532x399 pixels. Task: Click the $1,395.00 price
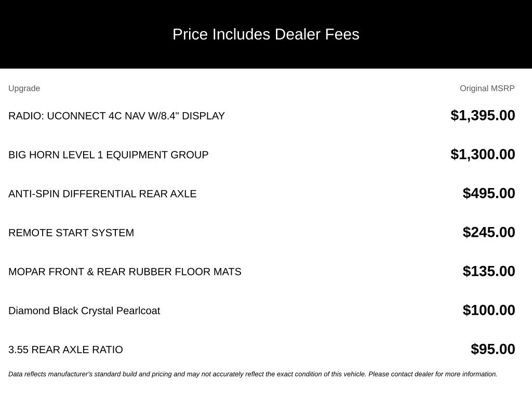(x=483, y=115)
